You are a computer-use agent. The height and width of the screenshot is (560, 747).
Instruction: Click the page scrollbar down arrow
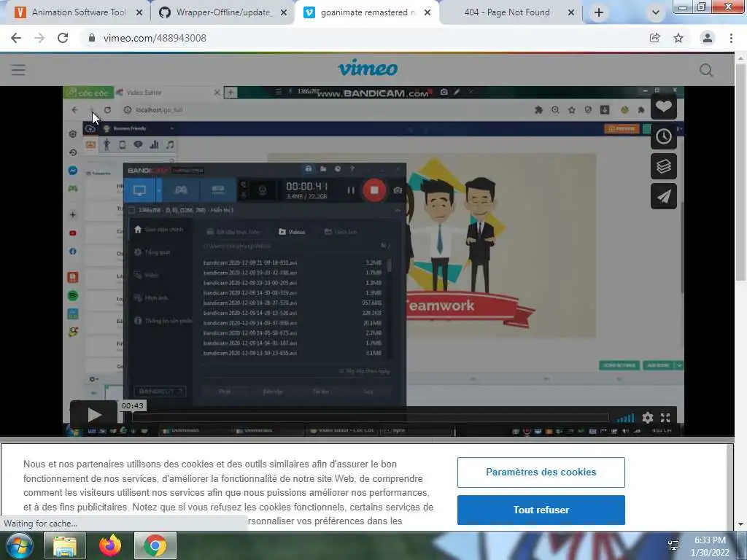(740, 524)
